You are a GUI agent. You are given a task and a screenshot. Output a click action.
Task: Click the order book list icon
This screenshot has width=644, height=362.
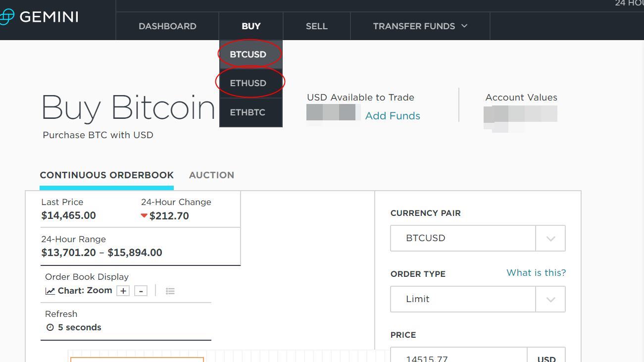click(170, 291)
